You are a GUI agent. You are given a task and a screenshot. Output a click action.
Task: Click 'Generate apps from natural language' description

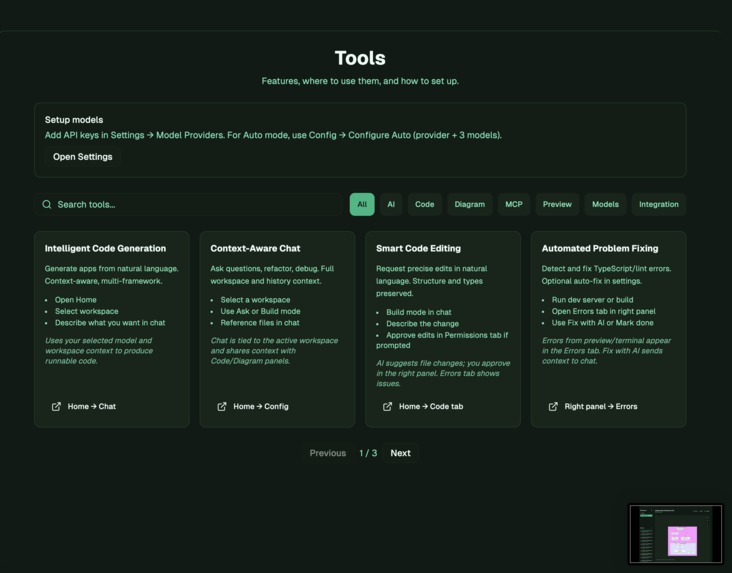coord(112,275)
